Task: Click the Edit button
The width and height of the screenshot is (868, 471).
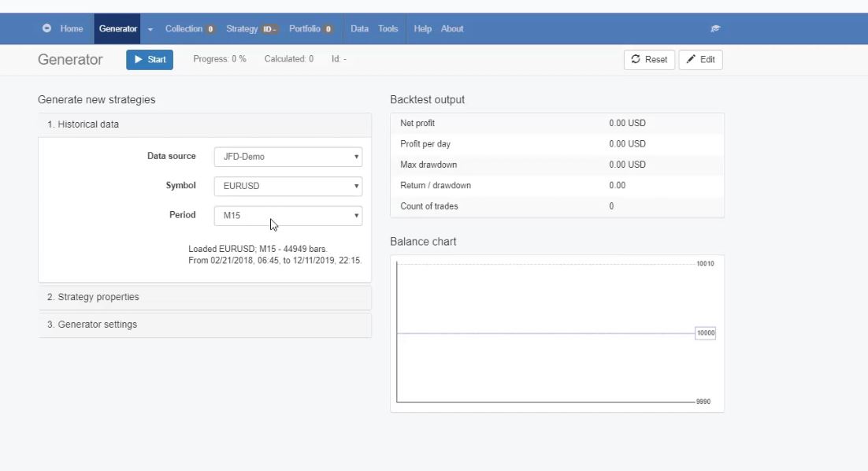Action: point(700,60)
